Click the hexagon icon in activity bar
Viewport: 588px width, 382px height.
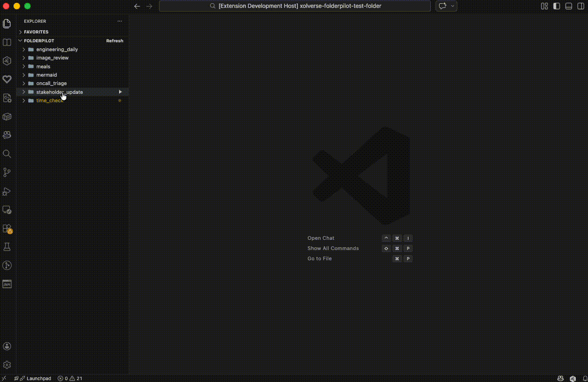7,61
